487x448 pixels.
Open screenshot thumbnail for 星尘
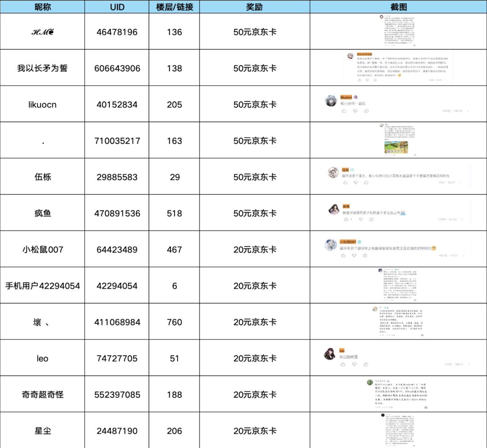click(398, 430)
